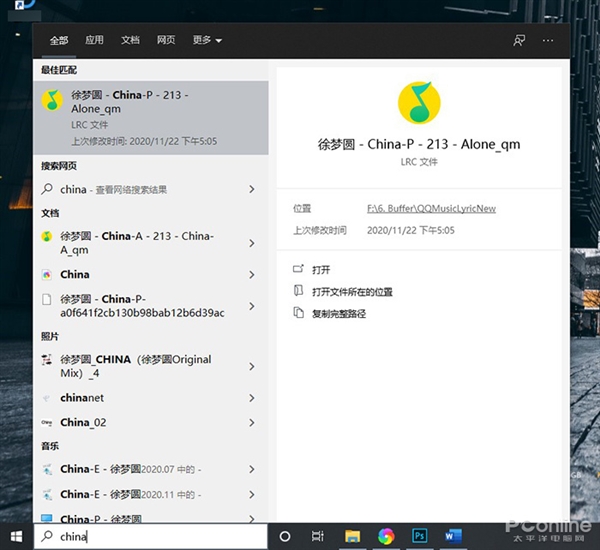Click the colorful icon beside China document

coord(47,274)
